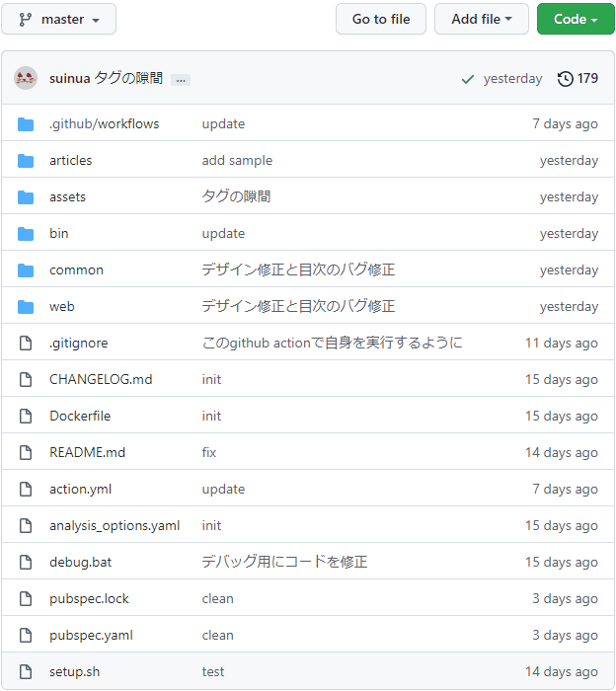Open .gitignore commit message about github action
This screenshot has height=691, width=616.
[333, 343]
